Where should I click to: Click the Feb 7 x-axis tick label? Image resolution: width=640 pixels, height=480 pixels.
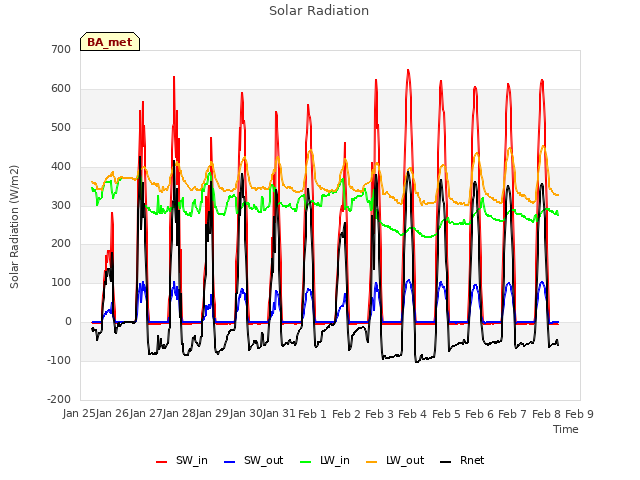pos(513,414)
